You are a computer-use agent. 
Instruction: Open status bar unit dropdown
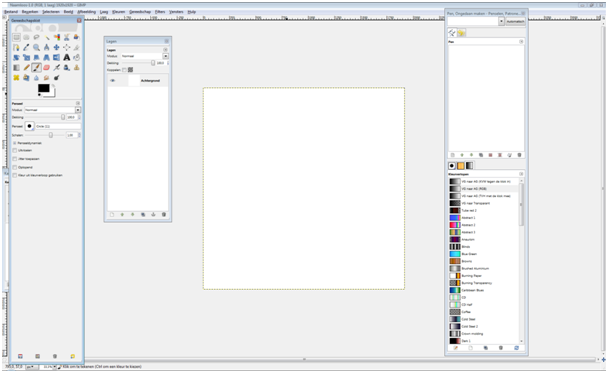(32, 367)
